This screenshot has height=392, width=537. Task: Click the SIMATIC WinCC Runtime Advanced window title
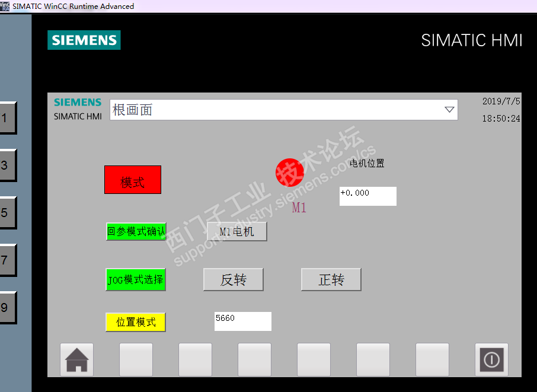coord(73,6)
